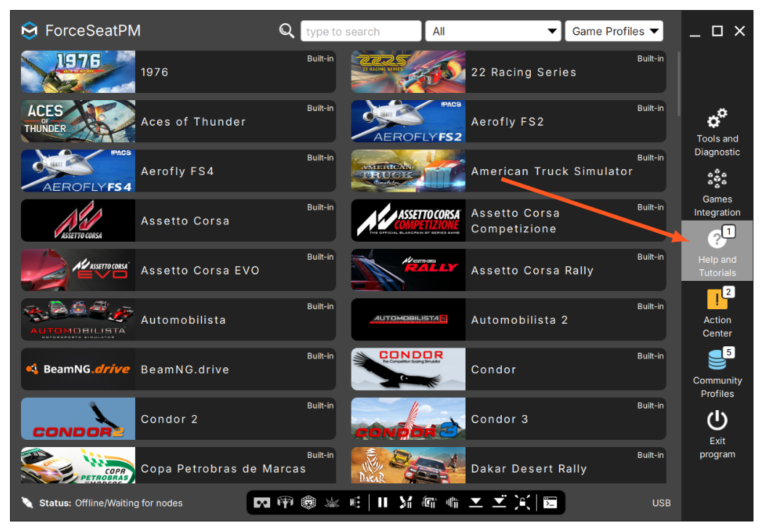This screenshot has width=764, height=532.
Task: Click the status tag icon near 'Status:'
Action: click(x=28, y=503)
